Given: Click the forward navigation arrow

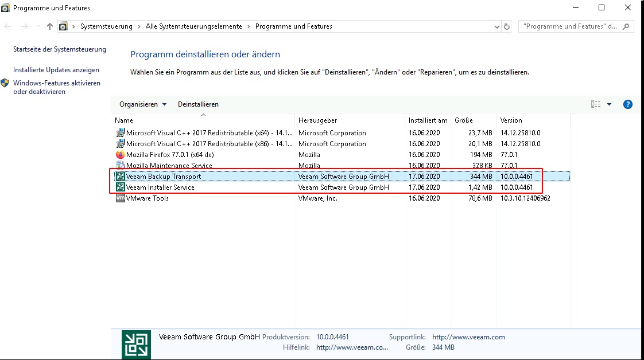Looking at the screenshot, I should click(25, 26).
